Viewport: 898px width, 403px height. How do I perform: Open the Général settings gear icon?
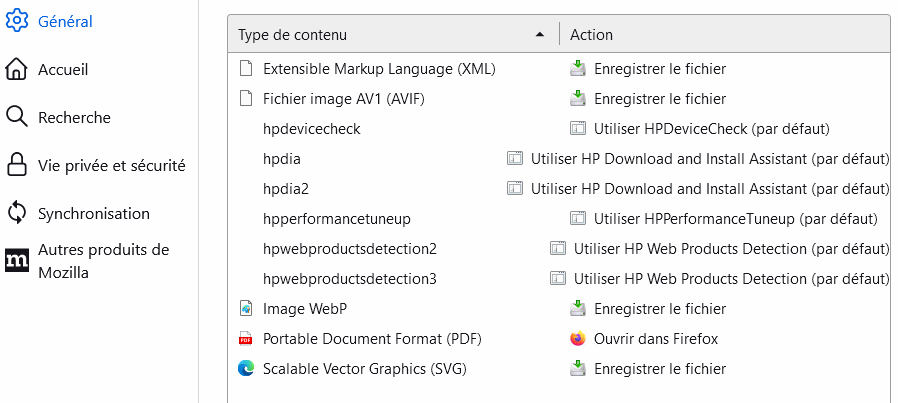click(x=16, y=21)
